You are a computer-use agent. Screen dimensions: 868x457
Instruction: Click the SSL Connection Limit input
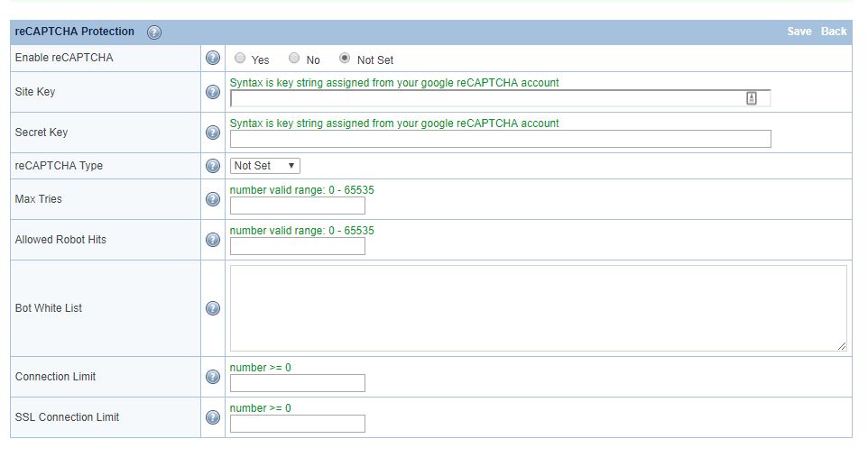pyautogui.click(x=298, y=424)
